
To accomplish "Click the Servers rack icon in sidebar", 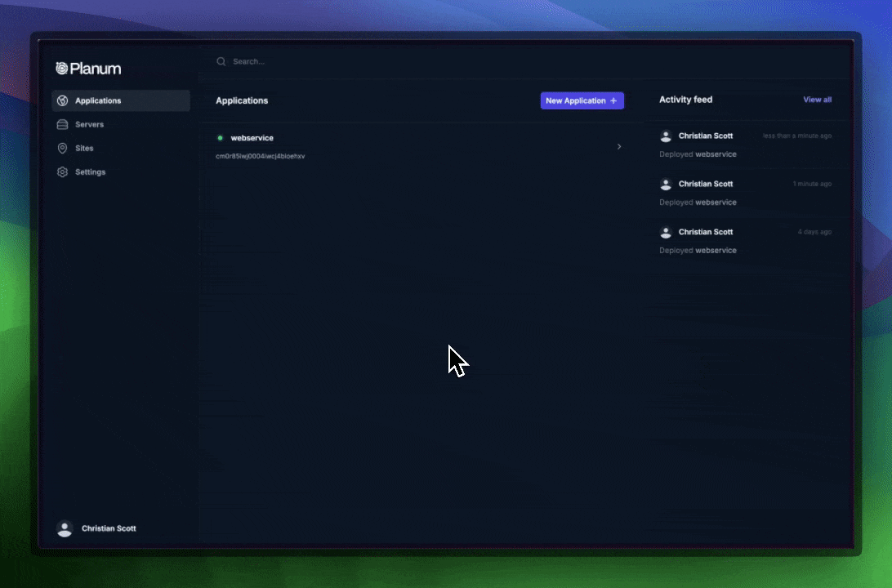I will click(63, 124).
